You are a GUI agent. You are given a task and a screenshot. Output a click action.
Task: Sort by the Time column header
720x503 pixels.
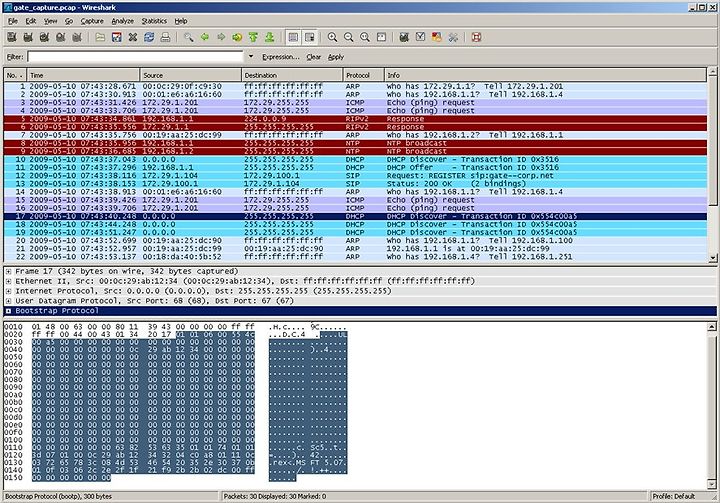click(x=83, y=75)
